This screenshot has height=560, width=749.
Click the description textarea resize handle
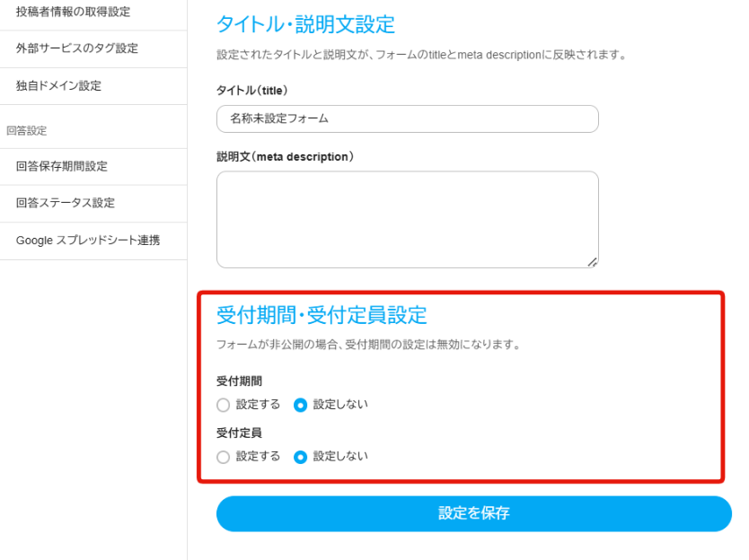click(x=592, y=262)
